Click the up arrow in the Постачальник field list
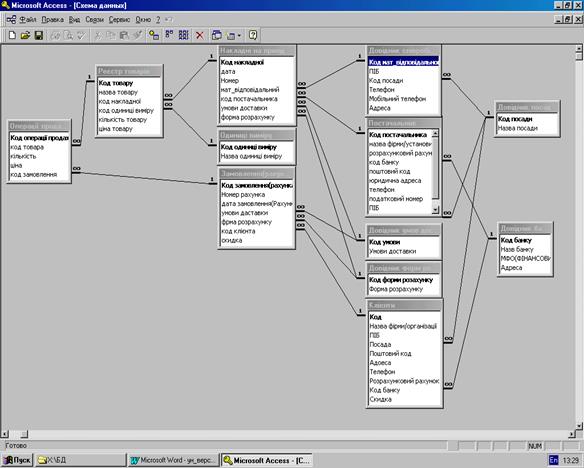Viewport: 584px width, 468px height. tap(435, 133)
